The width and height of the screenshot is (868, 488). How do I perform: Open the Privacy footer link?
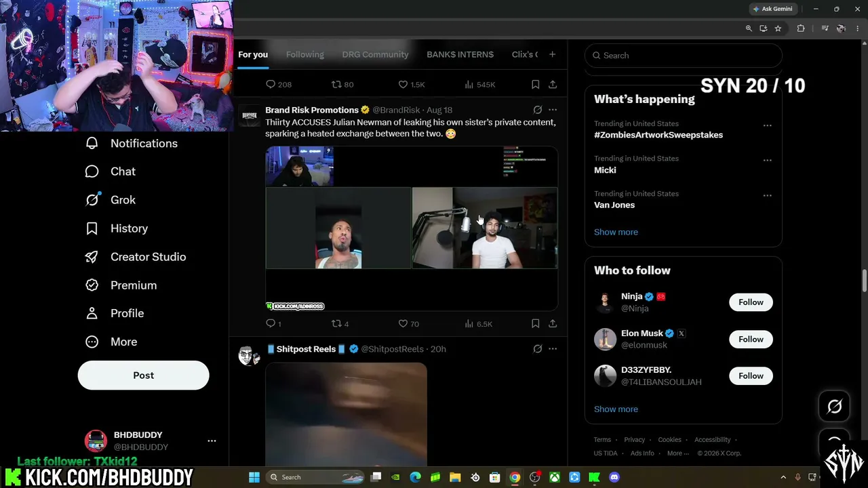point(635,440)
